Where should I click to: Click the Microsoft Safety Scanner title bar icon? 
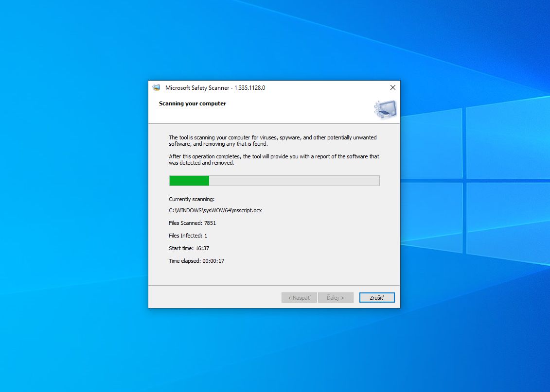pyautogui.click(x=157, y=87)
